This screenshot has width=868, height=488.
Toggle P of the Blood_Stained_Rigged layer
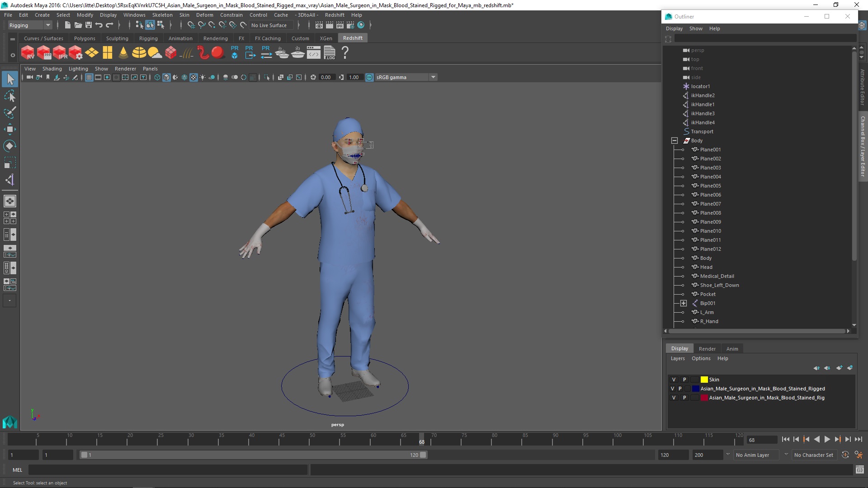point(680,389)
